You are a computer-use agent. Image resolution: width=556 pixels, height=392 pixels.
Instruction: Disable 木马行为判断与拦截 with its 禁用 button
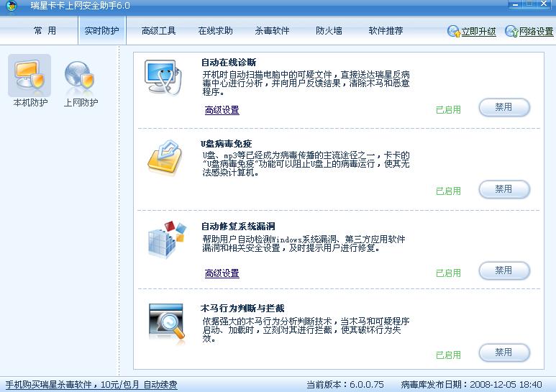504,352
